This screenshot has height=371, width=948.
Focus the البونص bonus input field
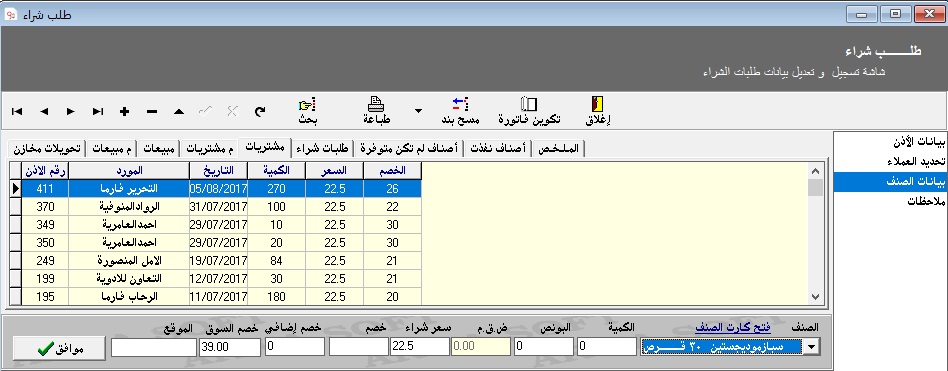[544, 347]
